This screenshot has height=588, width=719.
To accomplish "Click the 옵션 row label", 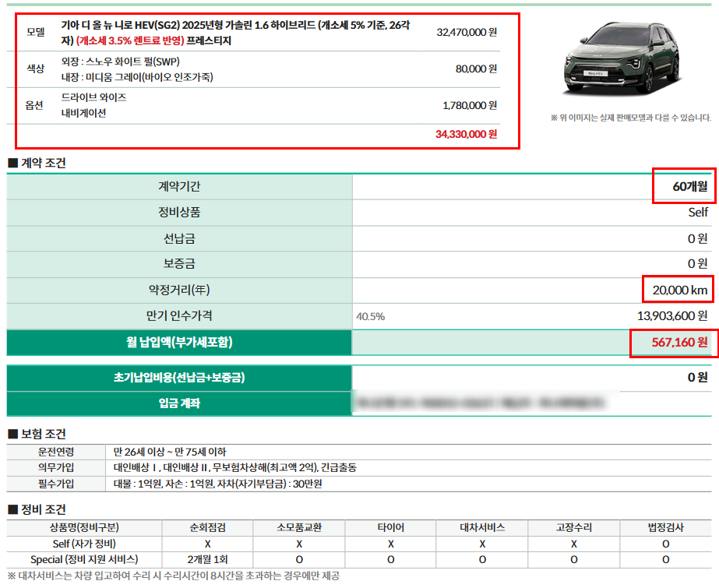I will (x=34, y=105).
